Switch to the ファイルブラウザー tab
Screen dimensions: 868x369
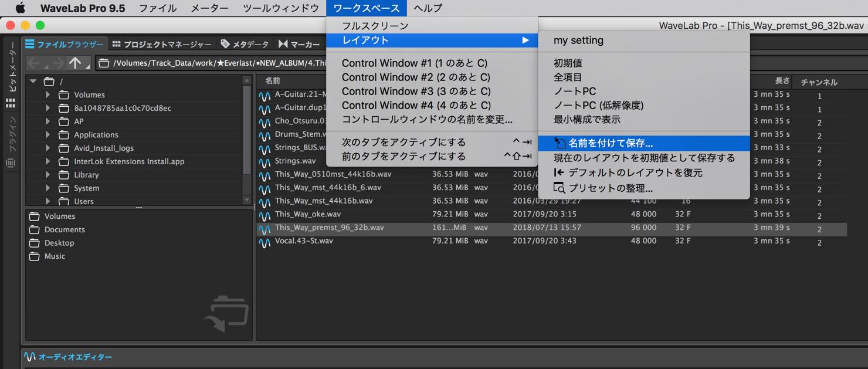pyautogui.click(x=65, y=44)
